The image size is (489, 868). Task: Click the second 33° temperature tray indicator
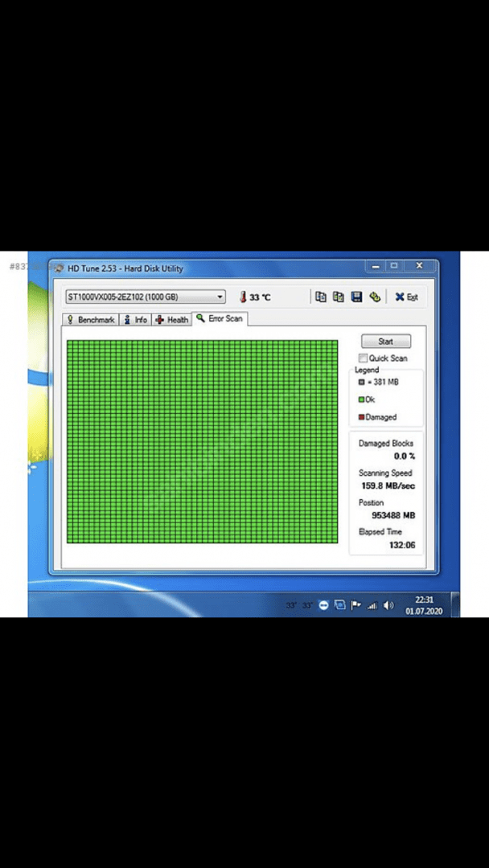click(307, 606)
